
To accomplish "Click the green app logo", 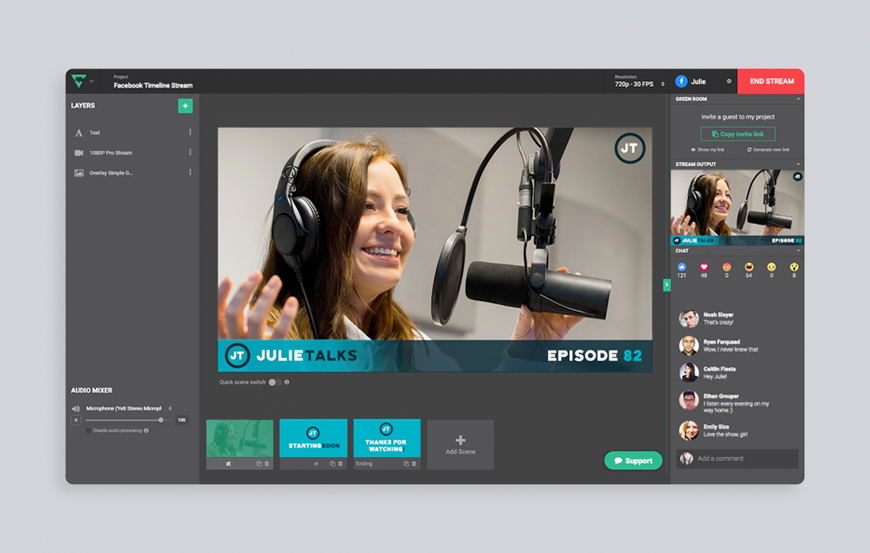I will click(79, 81).
